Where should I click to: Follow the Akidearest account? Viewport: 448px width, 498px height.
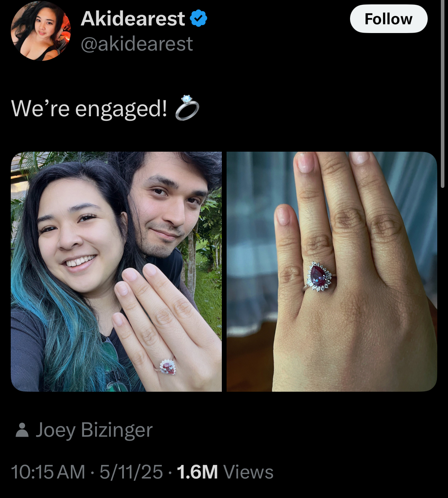tap(389, 19)
